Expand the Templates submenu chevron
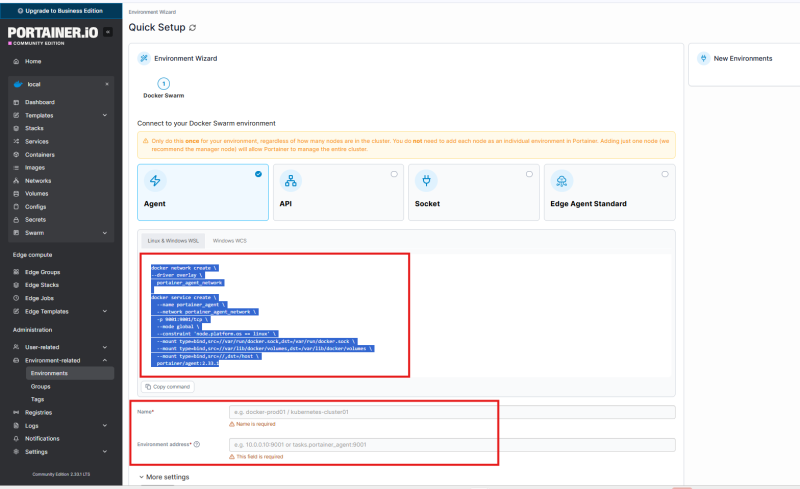800x489 pixels. [x=105, y=115]
